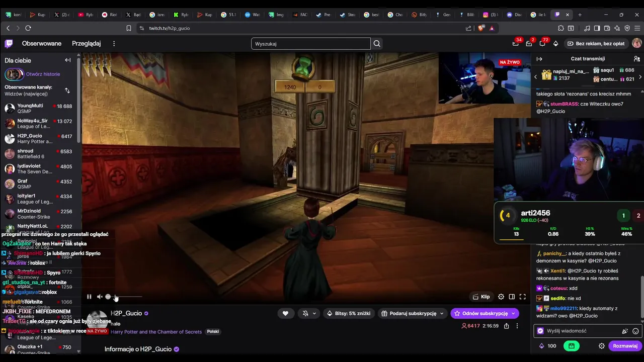This screenshot has height=362, width=644.
Task: Unmute the stream volume icon
Action: 100,297
